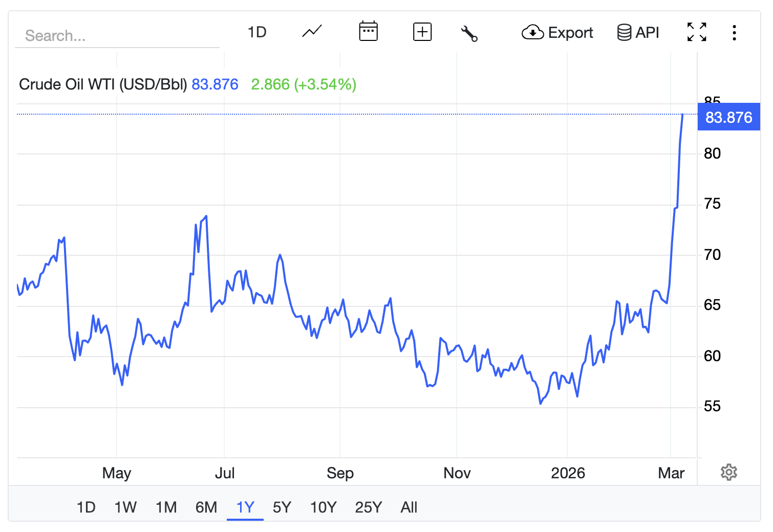Click the Crude Oil WTI (USD/Bbl) title

(103, 84)
